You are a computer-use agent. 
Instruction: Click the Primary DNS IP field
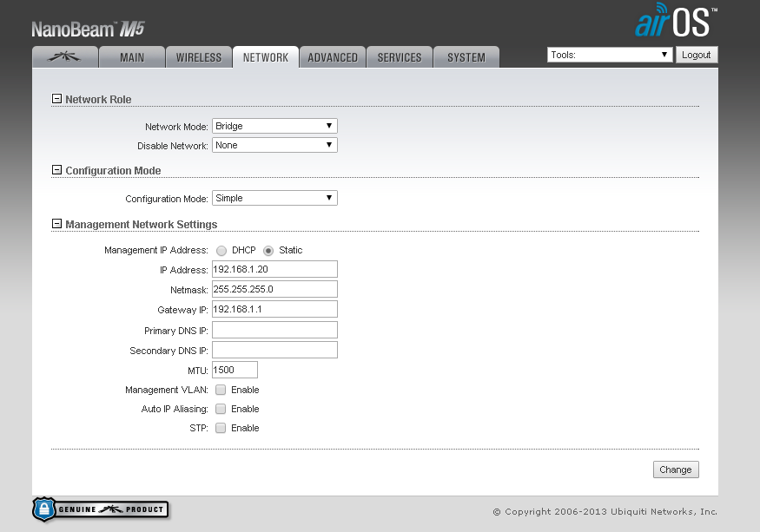point(274,330)
